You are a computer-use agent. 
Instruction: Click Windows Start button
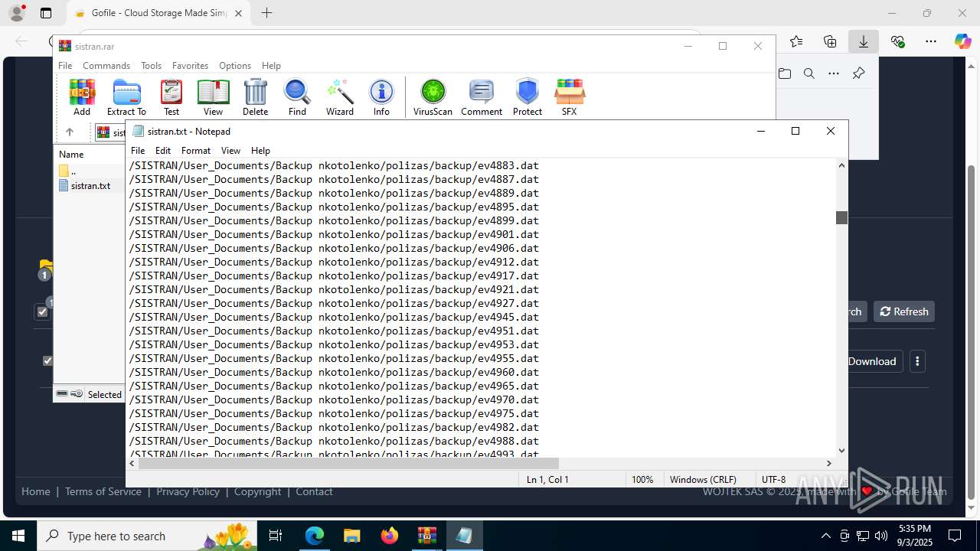pos(18,536)
